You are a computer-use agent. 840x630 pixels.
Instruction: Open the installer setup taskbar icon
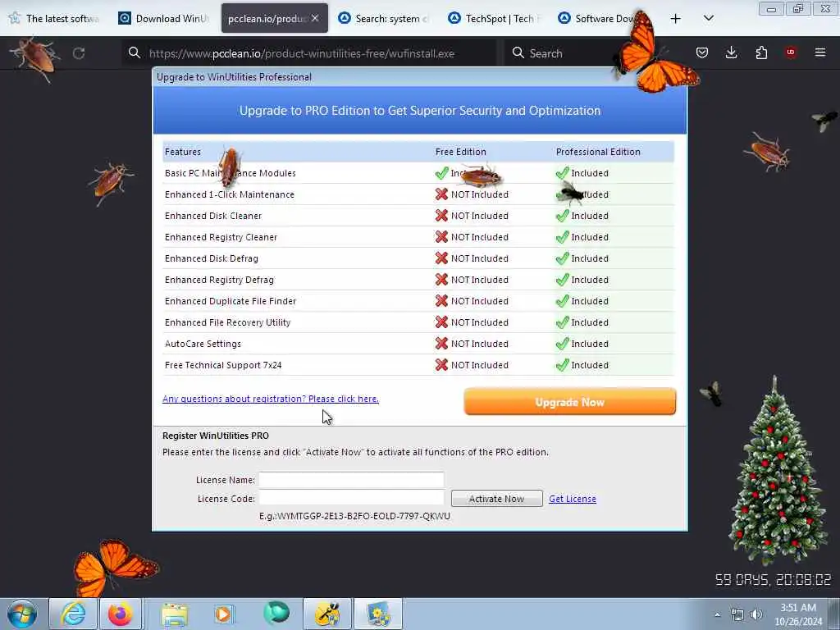[378, 614]
